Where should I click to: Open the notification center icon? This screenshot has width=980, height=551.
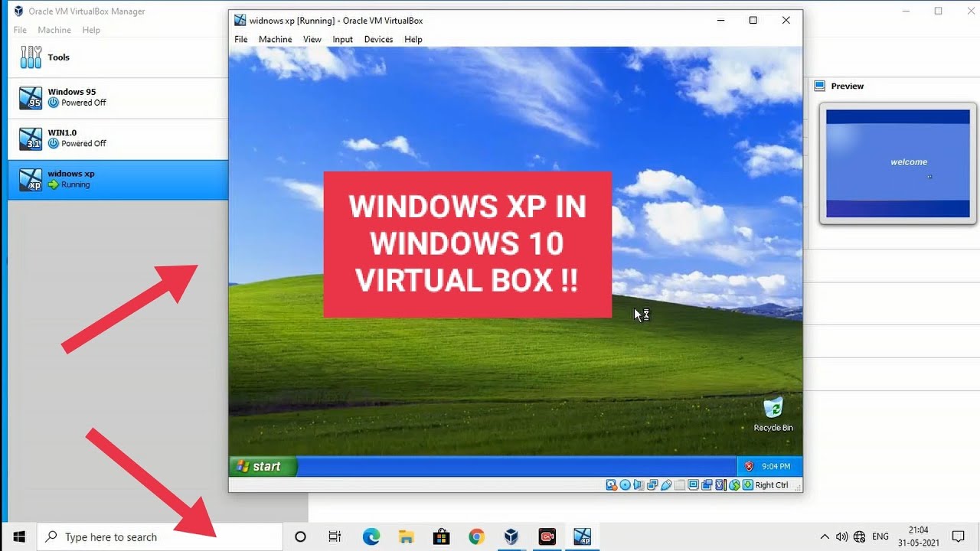pos(958,536)
